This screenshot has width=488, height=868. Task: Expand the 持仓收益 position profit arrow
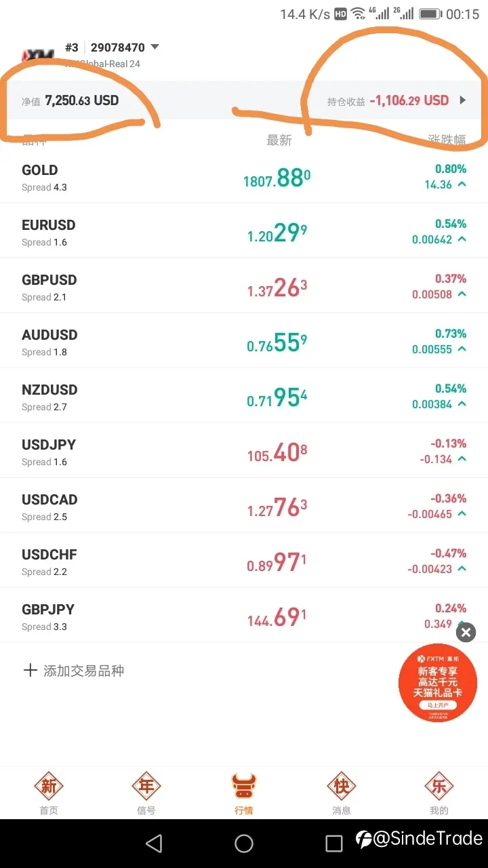463,100
